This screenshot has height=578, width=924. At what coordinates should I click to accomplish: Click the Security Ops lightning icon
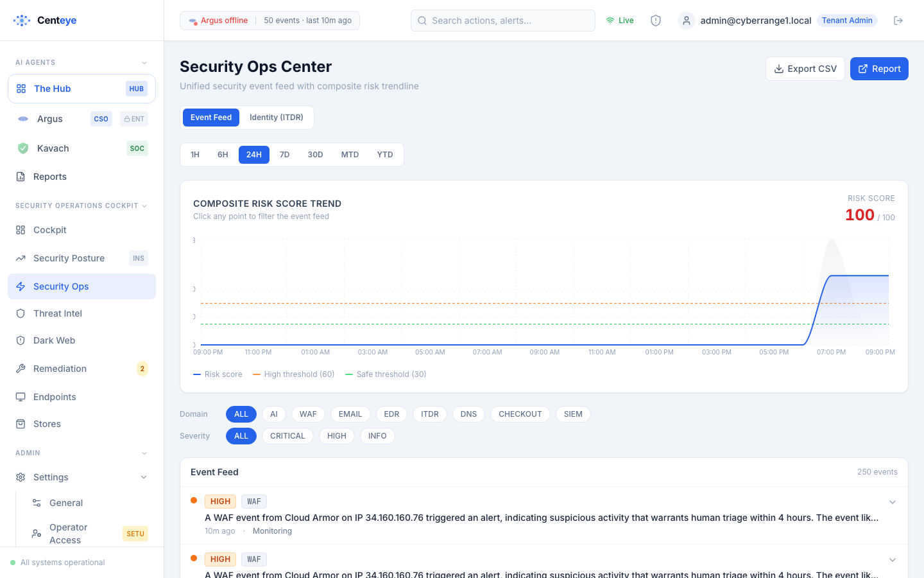[21, 286]
